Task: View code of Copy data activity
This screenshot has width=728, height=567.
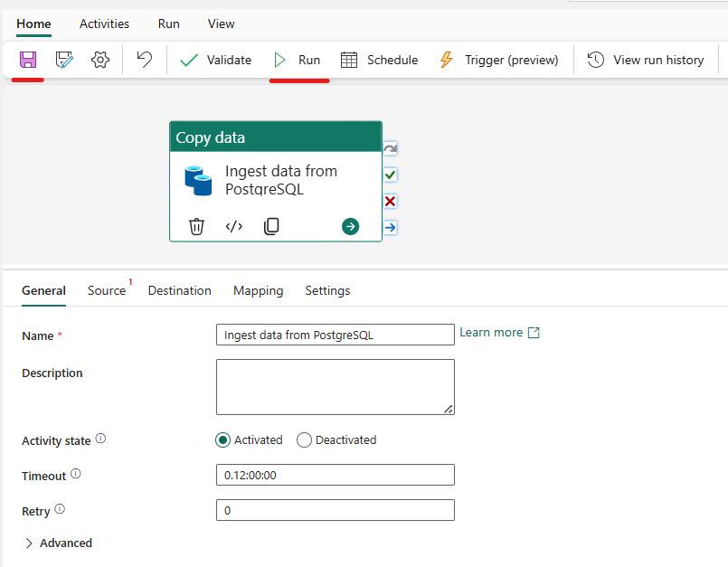Action: pyautogui.click(x=234, y=227)
